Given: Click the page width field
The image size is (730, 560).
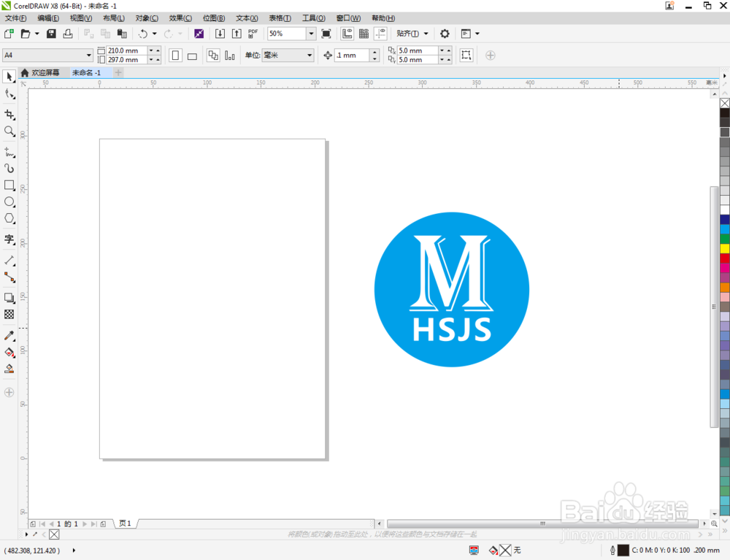Looking at the screenshot, I should click(127, 50).
